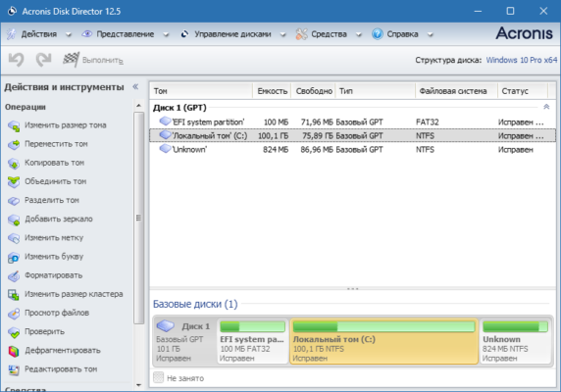
Task: Click the Копировать том icon
Action: [14, 163]
